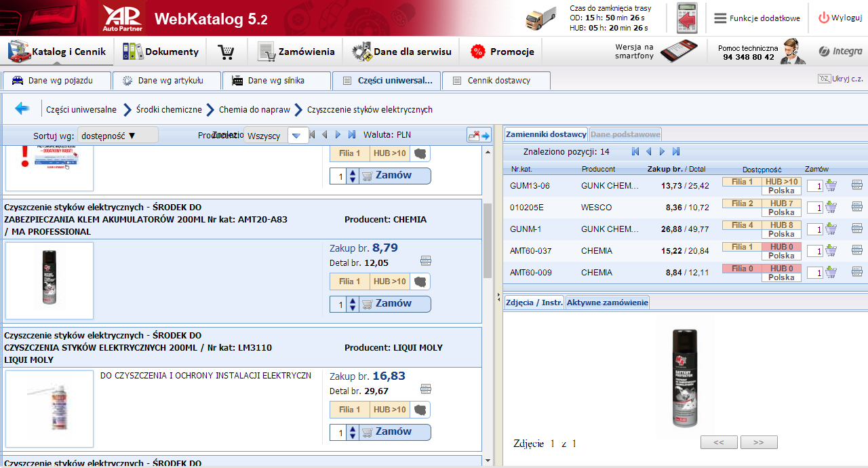The height and width of the screenshot is (468, 868).
Task: Open Funkcje dodatkowe menu
Action: point(757,18)
